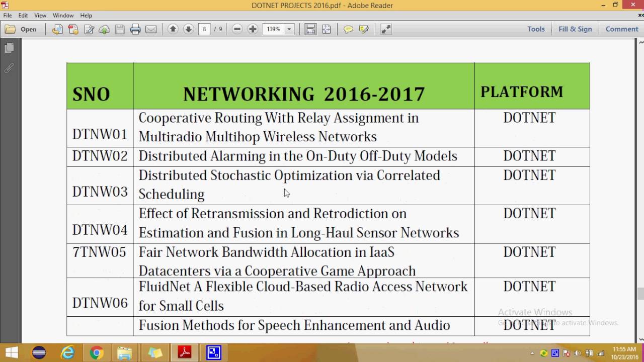The image size is (644, 362).
Task: Show page thumbnails panel in left sidebar
Action: (x=9, y=48)
